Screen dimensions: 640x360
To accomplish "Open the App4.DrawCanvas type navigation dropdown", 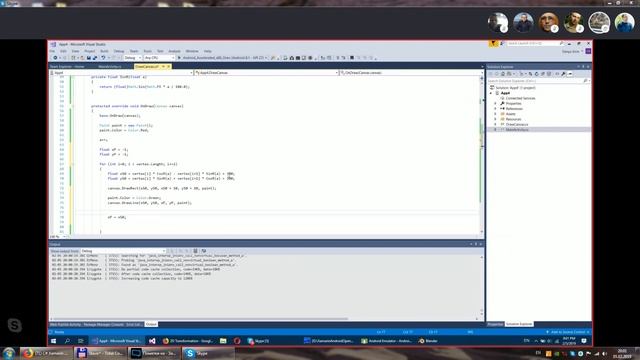I will [x=267, y=73].
